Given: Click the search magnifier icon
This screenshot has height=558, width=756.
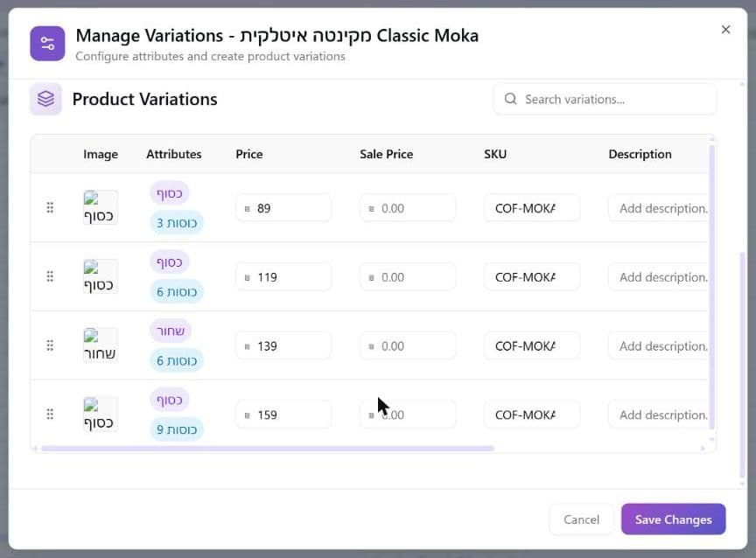Looking at the screenshot, I should click(511, 99).
